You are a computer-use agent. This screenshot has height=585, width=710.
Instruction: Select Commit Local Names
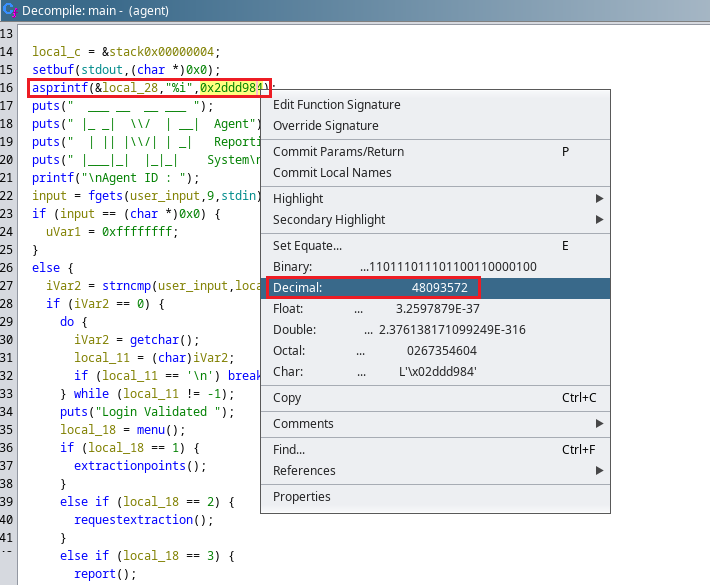coord(332,173)
